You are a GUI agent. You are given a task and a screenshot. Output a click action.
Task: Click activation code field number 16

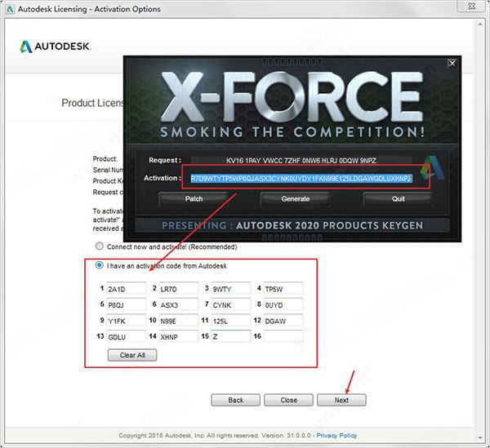283,336
